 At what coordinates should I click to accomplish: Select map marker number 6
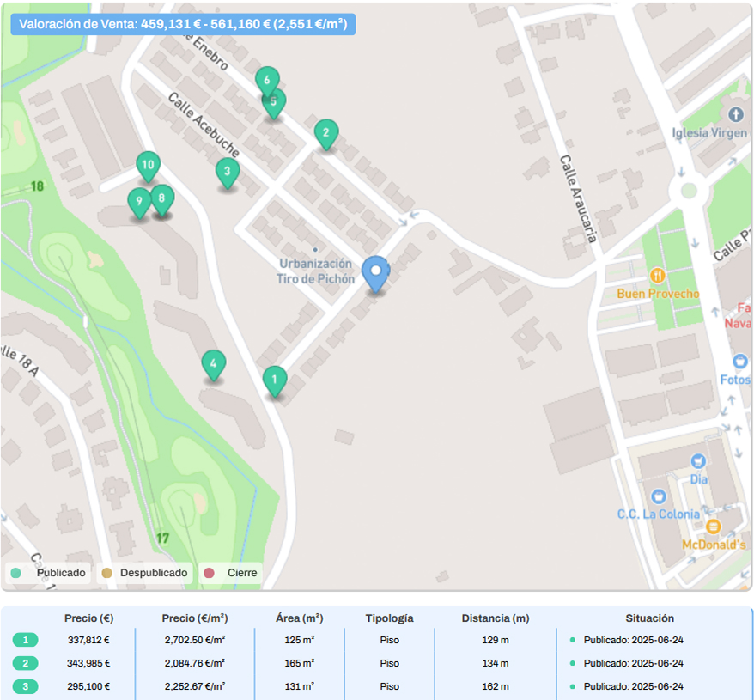[266, 78]
